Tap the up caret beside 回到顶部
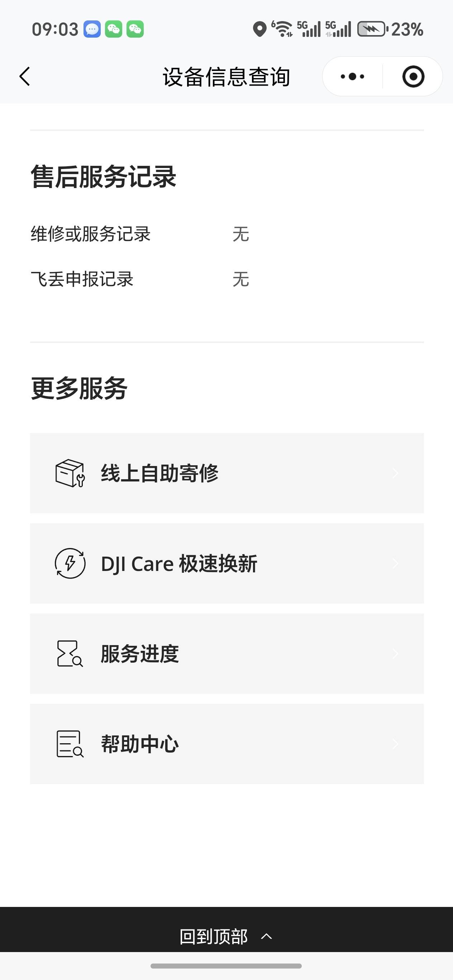 [267, 937]
